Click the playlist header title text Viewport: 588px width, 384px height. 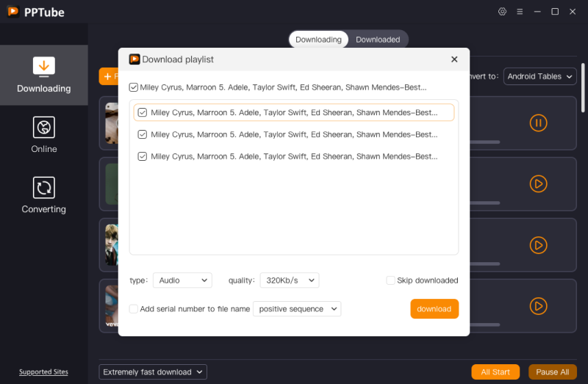pyautogui.click(x=283, y=87)
